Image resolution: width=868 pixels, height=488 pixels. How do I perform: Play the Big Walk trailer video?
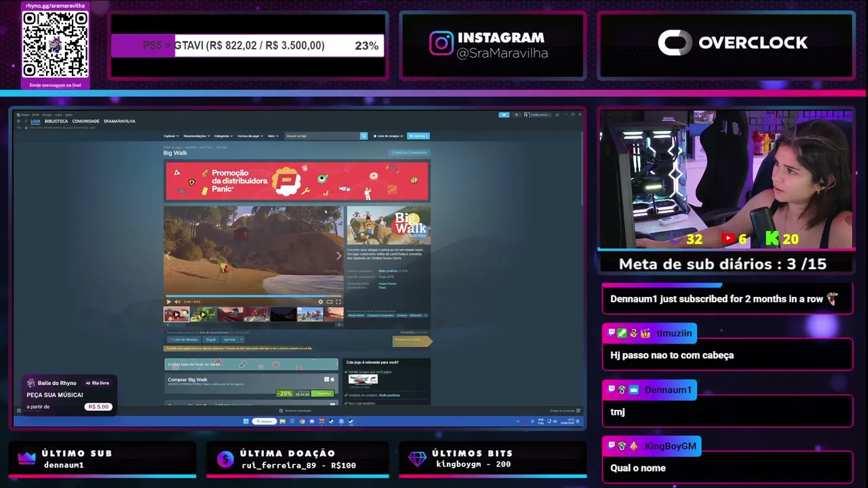click(169, 302)
